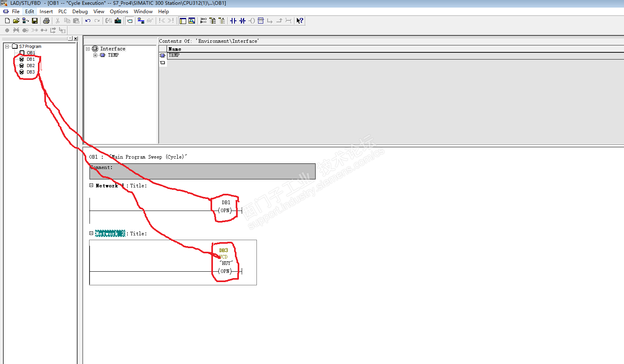Viewport: 624px width, 364px height.
Task: Open the overview panel dropdown arrow
Action: click(x=70, y=38)
